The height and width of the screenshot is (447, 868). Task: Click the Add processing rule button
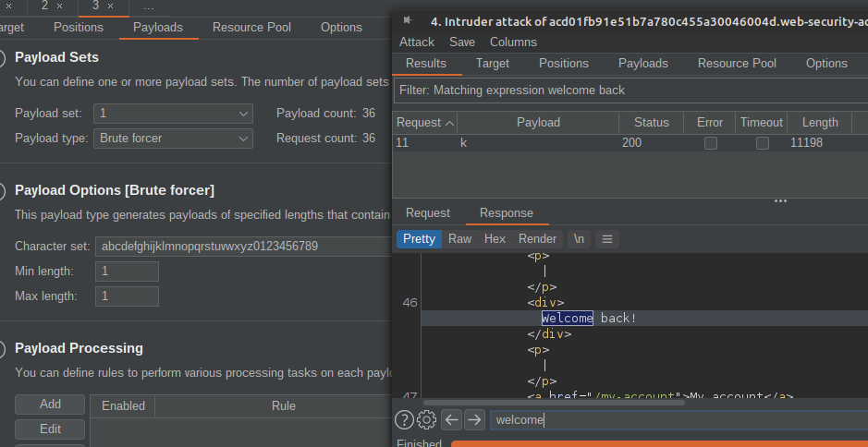point(50,405)
